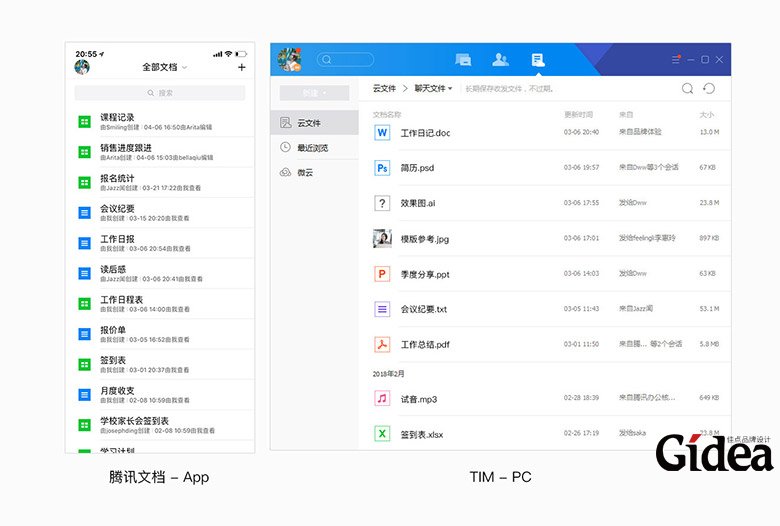This screenshot has width=780, height=526.
Task: Click the 更新时间 column header
Action: tap(578, 114)
